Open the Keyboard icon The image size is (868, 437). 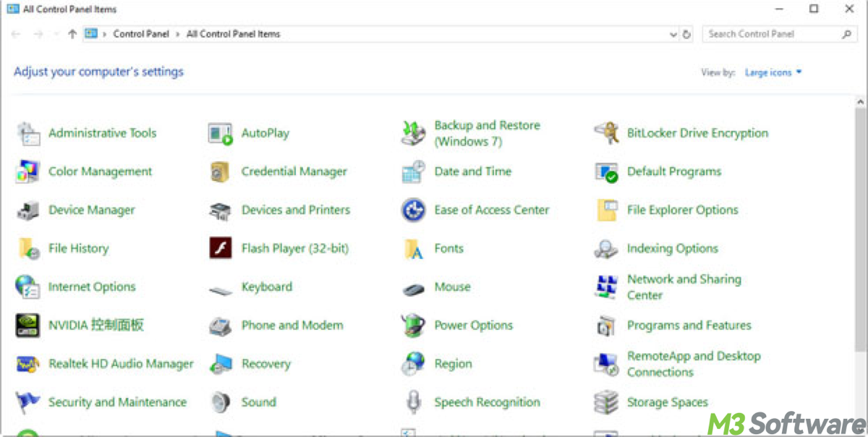coord(221,289)
